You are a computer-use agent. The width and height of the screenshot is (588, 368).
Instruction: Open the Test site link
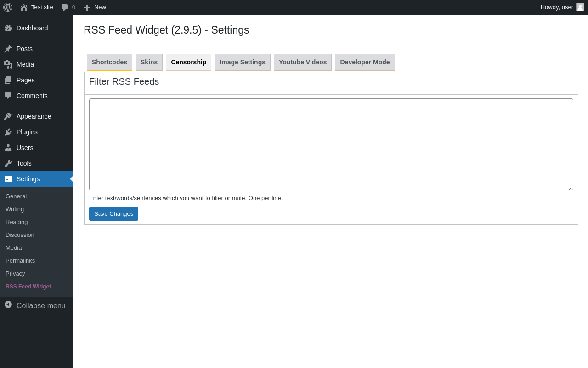[42, 7]
